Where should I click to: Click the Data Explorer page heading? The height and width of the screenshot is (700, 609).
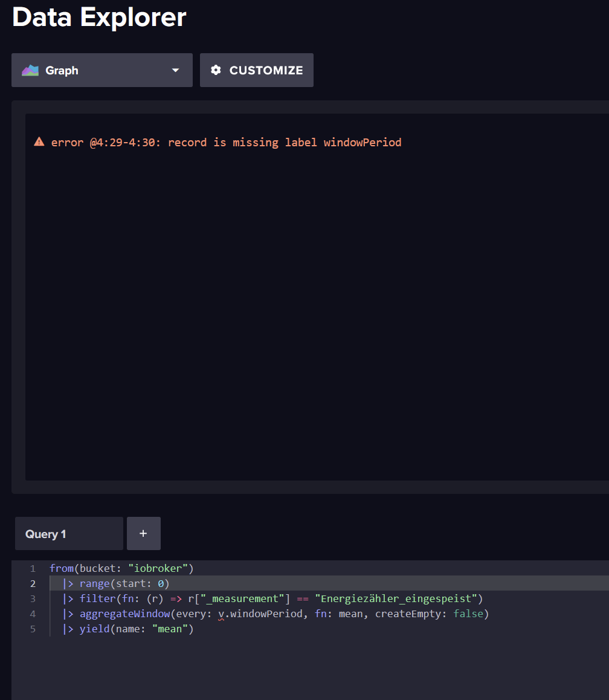tap(99, 17)
